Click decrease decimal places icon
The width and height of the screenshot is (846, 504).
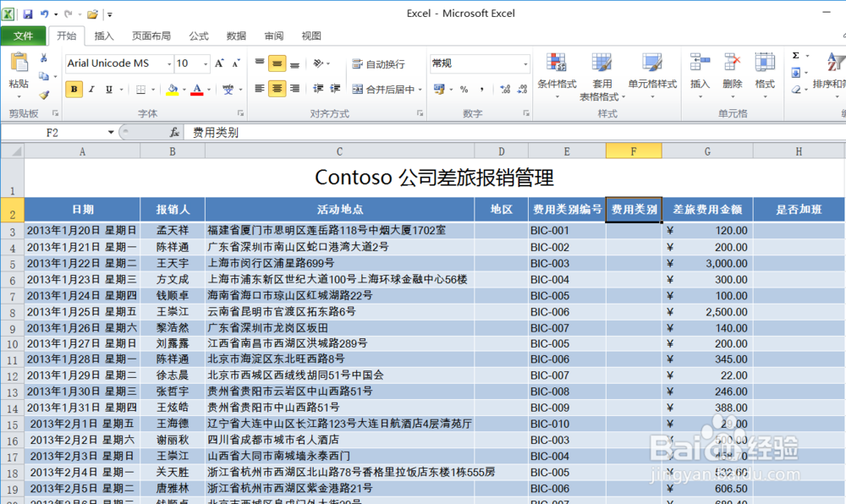[x=522, y=90]
